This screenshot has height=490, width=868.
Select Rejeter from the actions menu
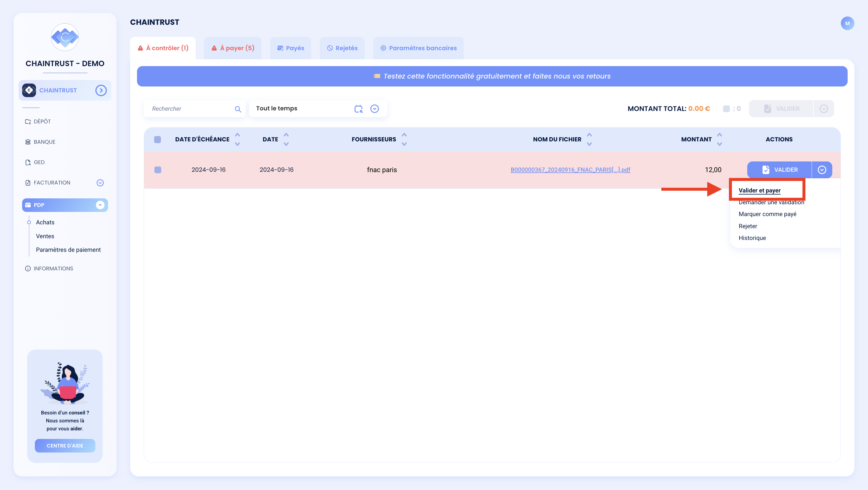pyautogui.click(x=748, y=226)
